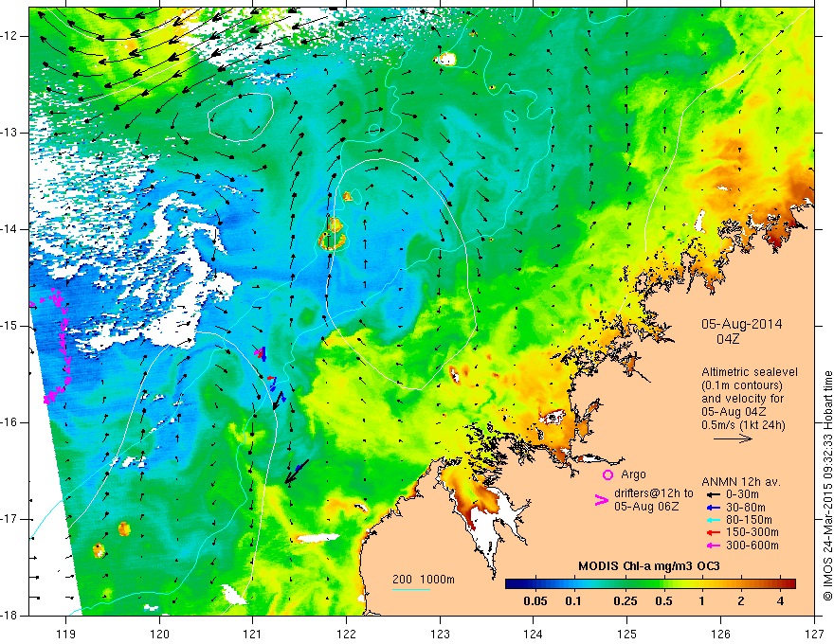Click the '0-30m' depth label
The image size is (834, 644).
click(743, 494)
